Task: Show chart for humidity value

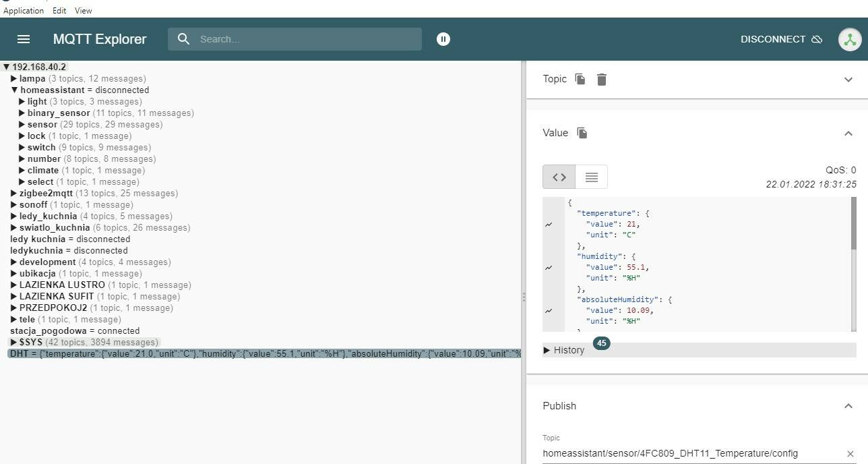Action: [549, 268]
